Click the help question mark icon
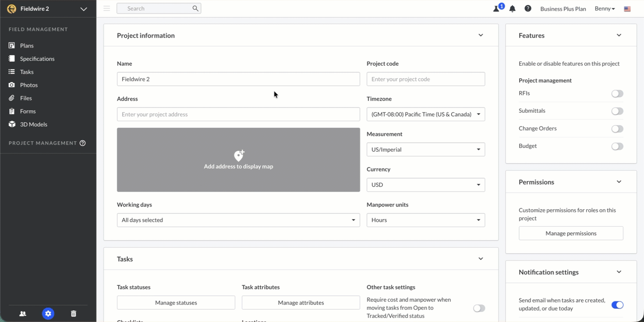The image size is (644, 322). pyautogui.click(x=528, y=9)
